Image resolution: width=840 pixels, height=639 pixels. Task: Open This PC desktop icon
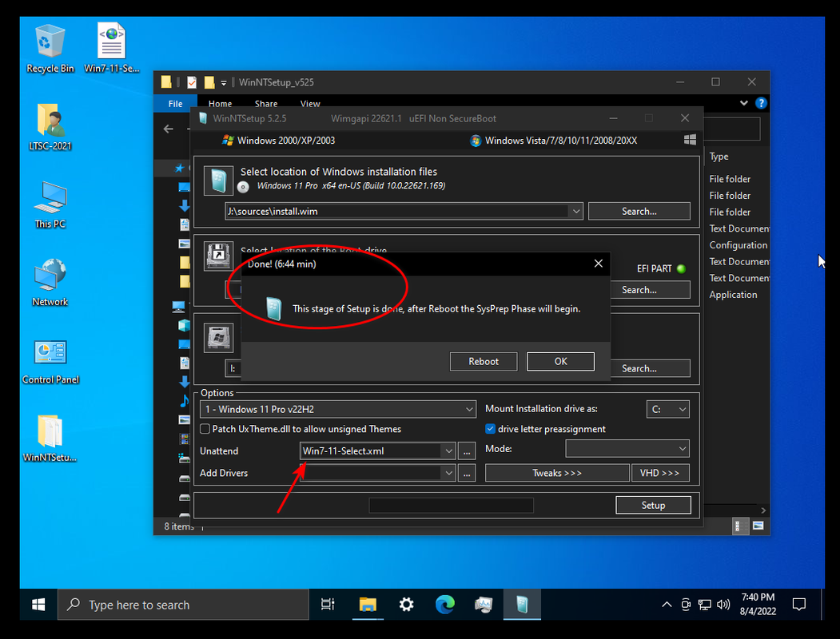(50, 205)
